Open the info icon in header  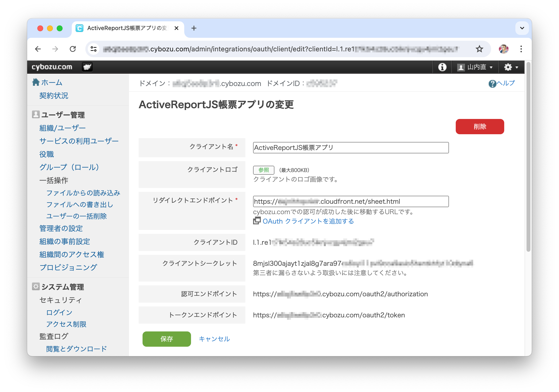tap(442, 67)
